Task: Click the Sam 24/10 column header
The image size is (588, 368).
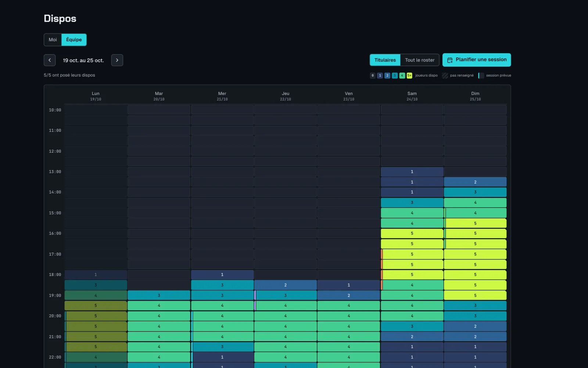Action: tap(412, 96)
